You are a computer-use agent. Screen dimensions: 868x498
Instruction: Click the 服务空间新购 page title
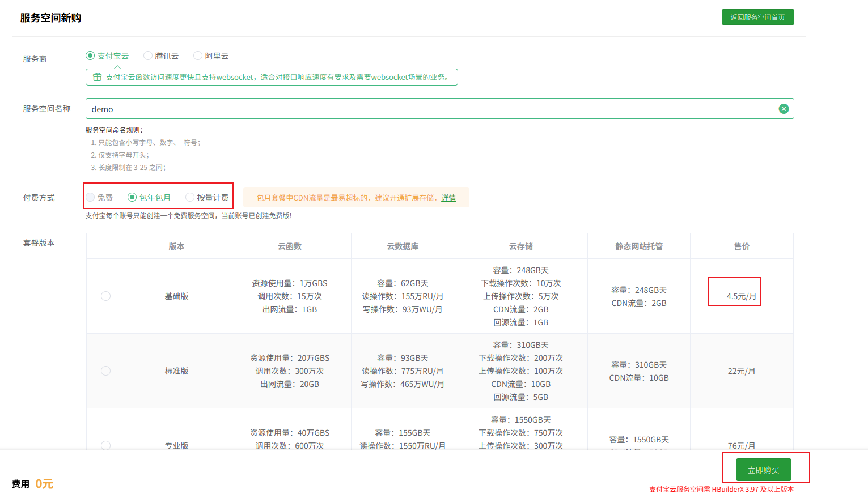[50, 18]
